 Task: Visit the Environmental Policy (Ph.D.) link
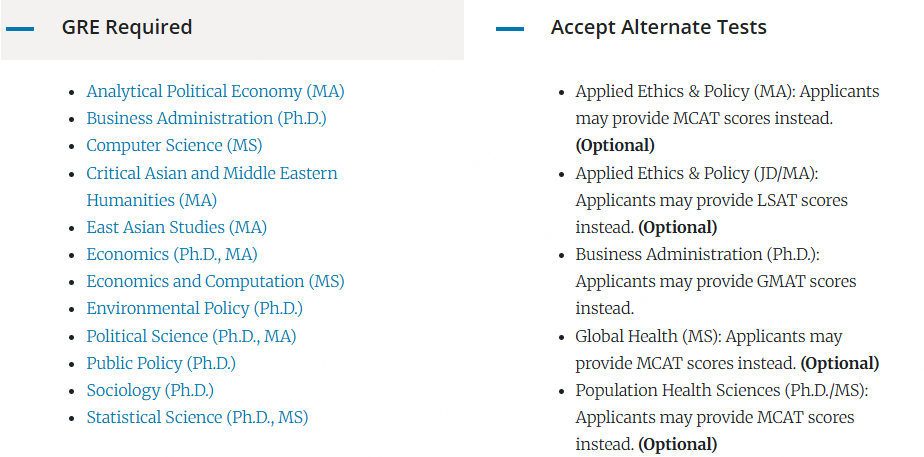[x=194, y=309]
